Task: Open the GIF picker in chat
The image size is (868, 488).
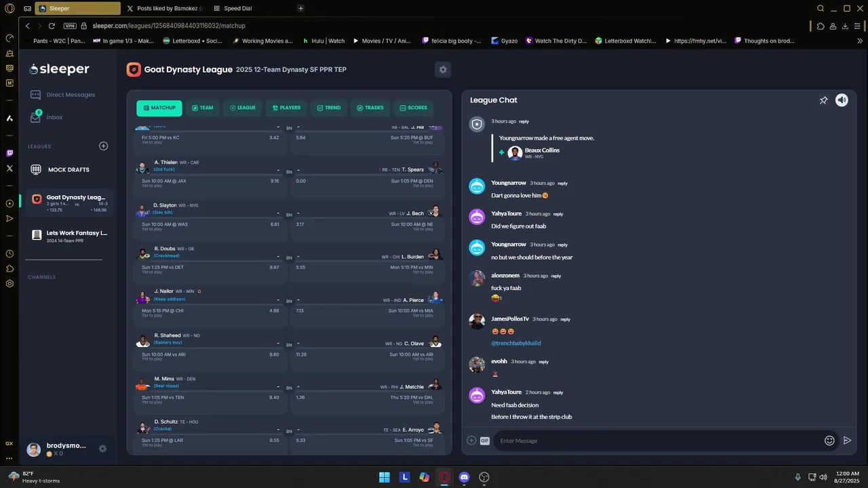Action: 485,441
